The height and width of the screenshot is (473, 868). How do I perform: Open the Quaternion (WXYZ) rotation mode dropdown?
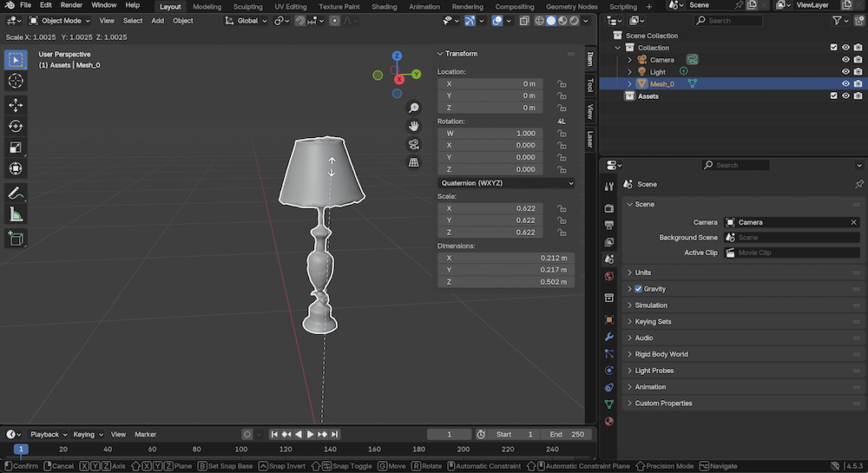point(505,183)
